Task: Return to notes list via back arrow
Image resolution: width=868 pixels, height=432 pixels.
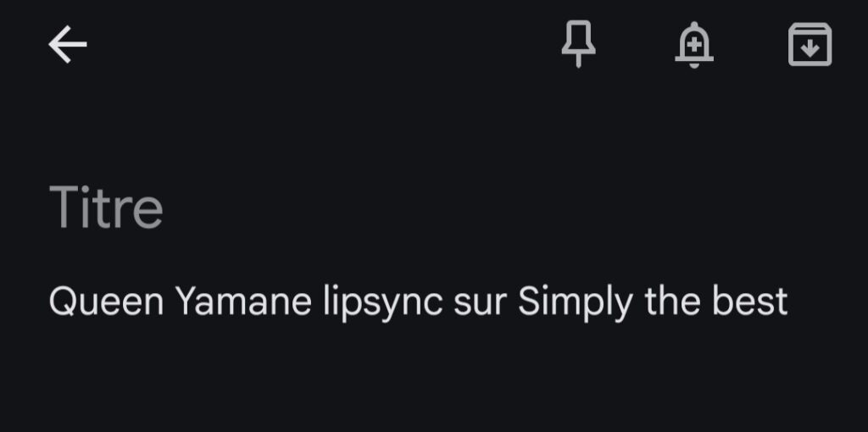Action: (68, 44)
